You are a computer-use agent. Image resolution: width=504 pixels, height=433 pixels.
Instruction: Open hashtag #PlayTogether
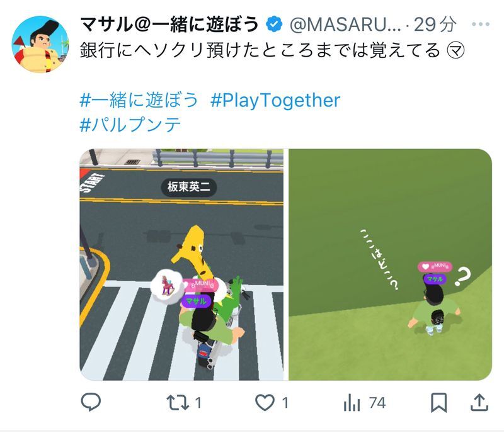click(x=275, y=101)
